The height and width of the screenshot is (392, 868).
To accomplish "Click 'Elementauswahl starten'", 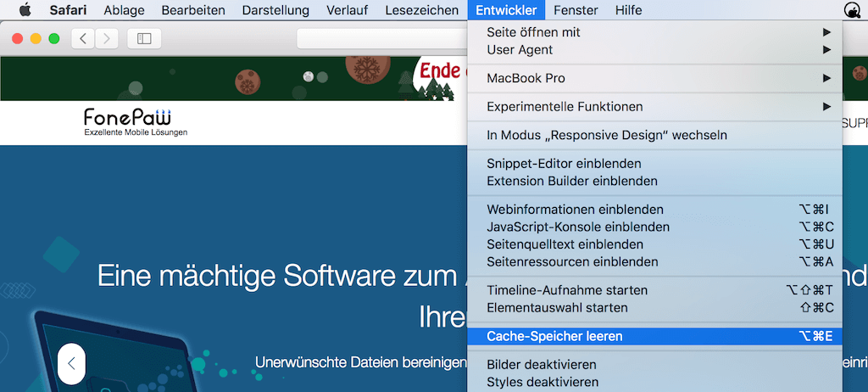I will click(655, 307).
